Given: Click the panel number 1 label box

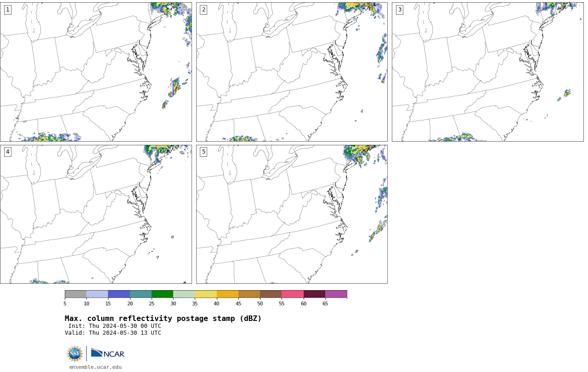Looking at the screenshot, I should 7,10.
